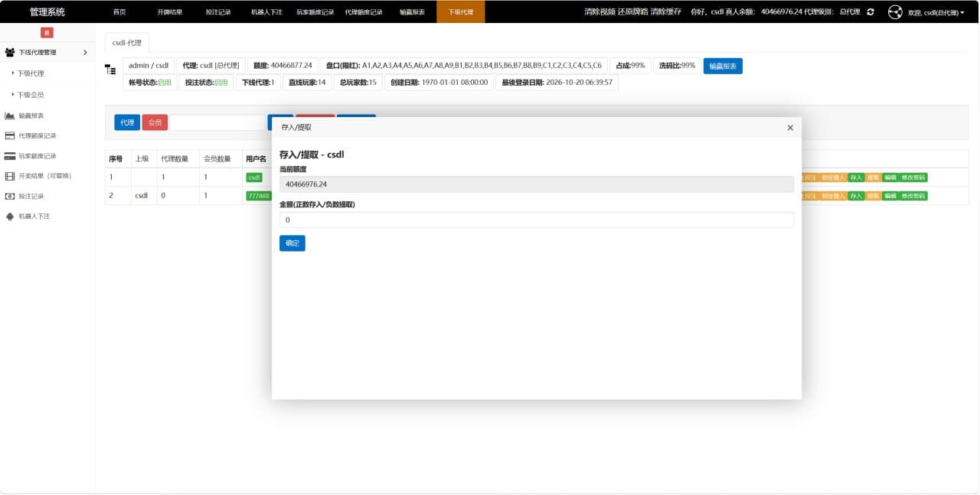Select the csdl-代理 tab
Viewport: 980px width, 495px height.
128,43
